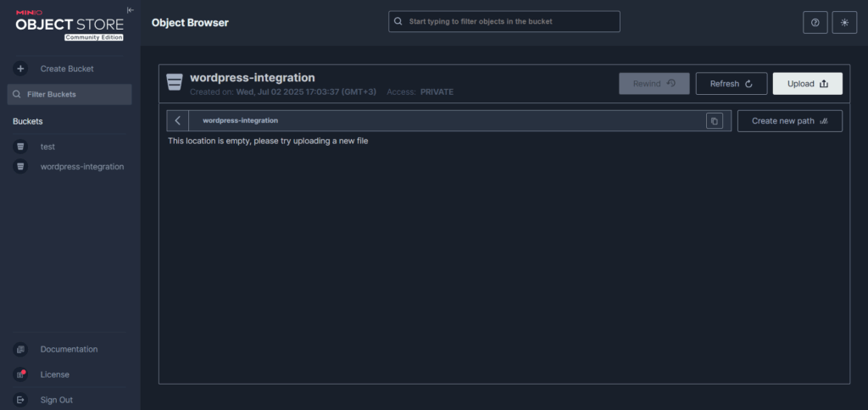
Task: Open the Documentation link
Action: [70, 349]
